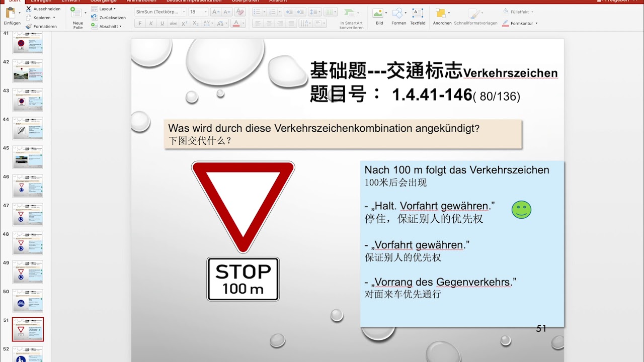Open the Einfügen paste options arrow
The width and height of the screenshot is (644, 362).
click(20, 13)
